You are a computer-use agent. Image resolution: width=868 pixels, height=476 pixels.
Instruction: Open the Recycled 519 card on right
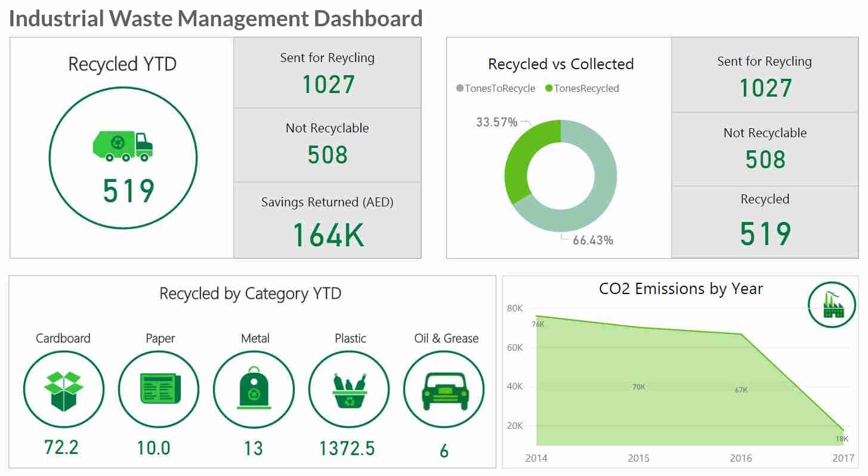[x=765, y=222]
